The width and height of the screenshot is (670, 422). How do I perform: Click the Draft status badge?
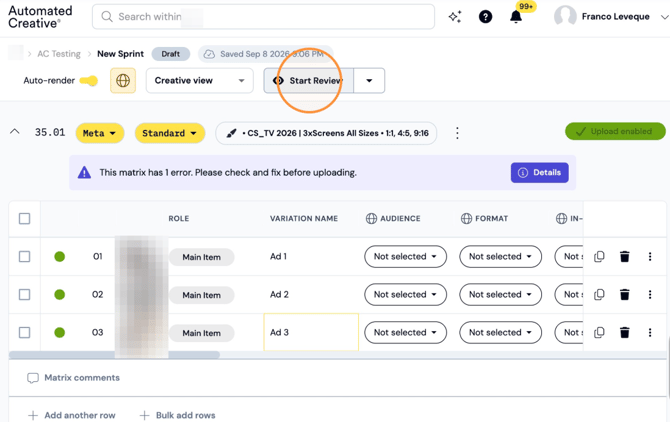click(x=170, y=54)
